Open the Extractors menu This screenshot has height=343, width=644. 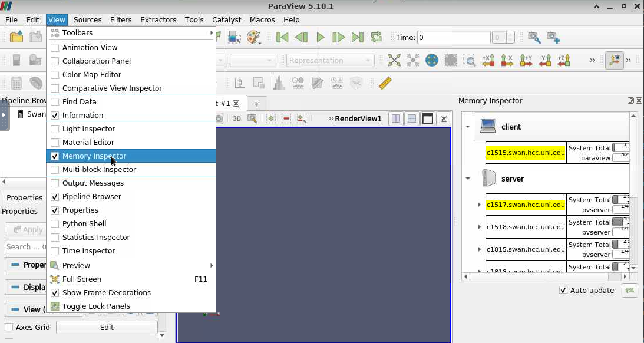click(x=158, y=19)
